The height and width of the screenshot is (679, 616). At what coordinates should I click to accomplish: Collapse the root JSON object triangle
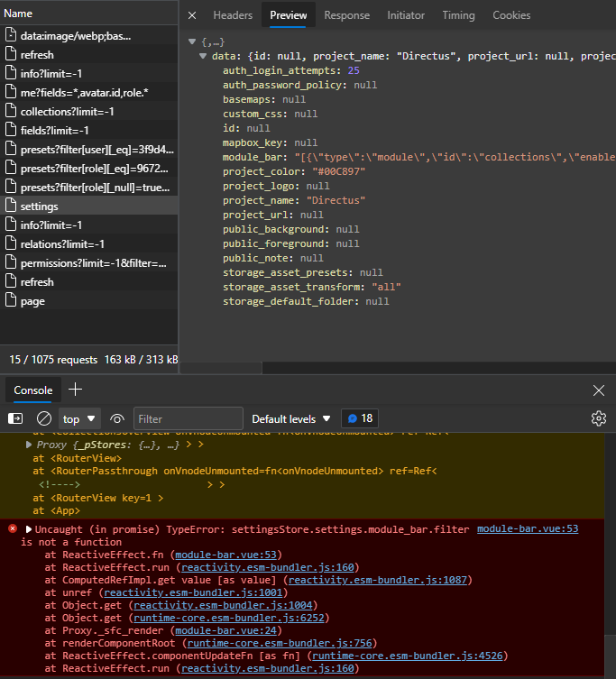click(x=192, y=42)
